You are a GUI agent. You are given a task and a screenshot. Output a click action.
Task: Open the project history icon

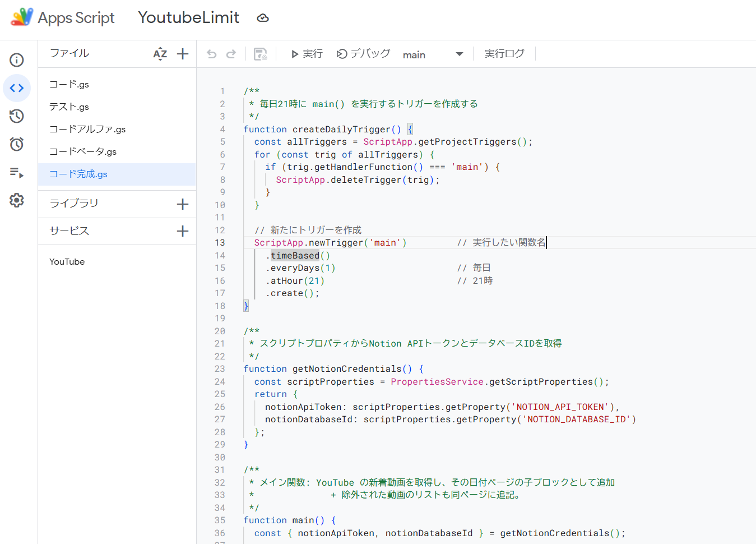pos(17,116)
